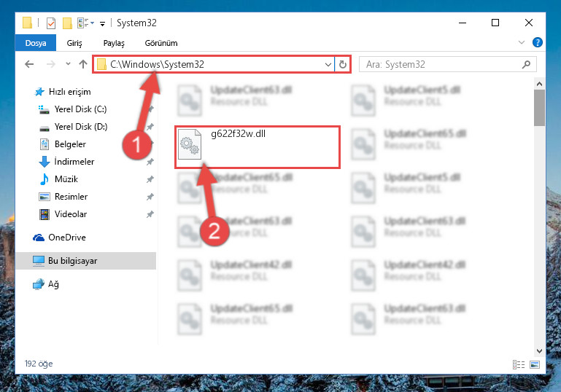The image size is (561, 392).
Task: Open the Resimler folder
Action: click(x=63, y=197)
